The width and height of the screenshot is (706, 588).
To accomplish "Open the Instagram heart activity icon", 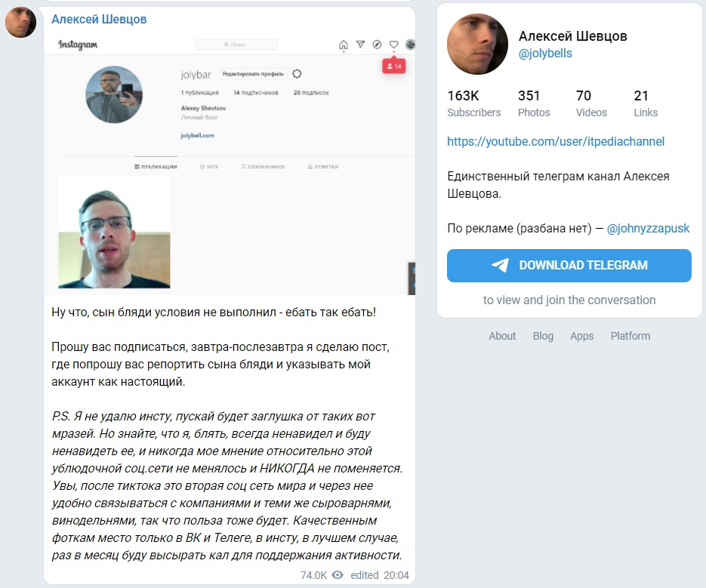I will coord(394,44).
